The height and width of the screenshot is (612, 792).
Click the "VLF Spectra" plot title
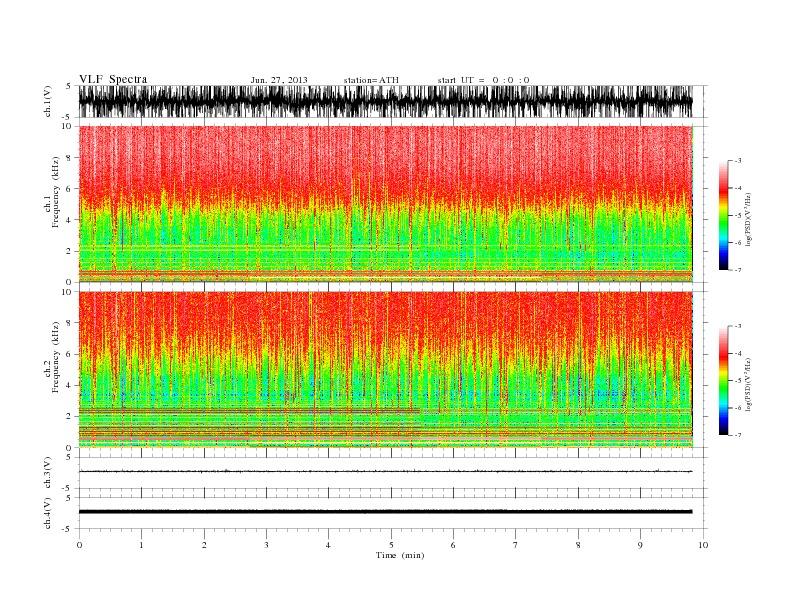point(113,79)
